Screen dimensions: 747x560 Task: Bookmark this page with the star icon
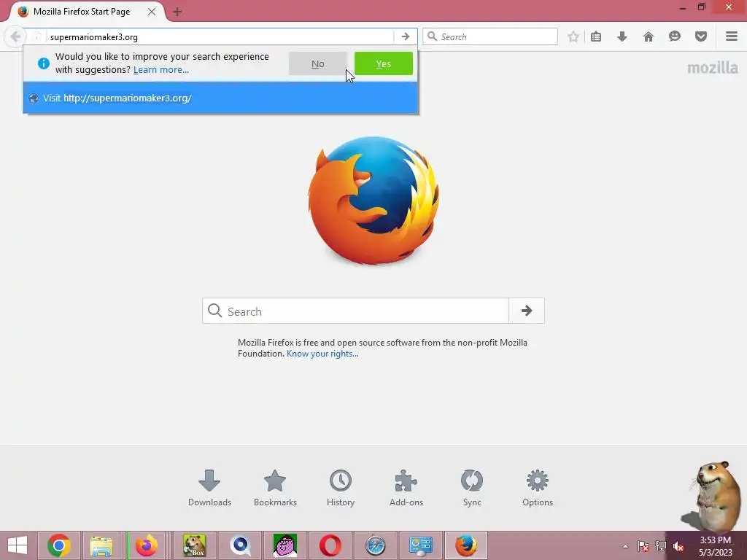coord(573,36)
